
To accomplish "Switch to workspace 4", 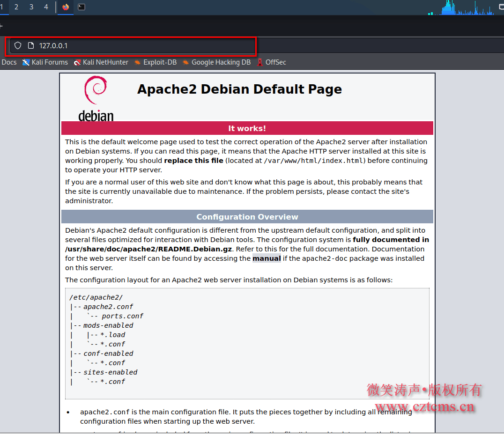I will click(x=46, y=7).
